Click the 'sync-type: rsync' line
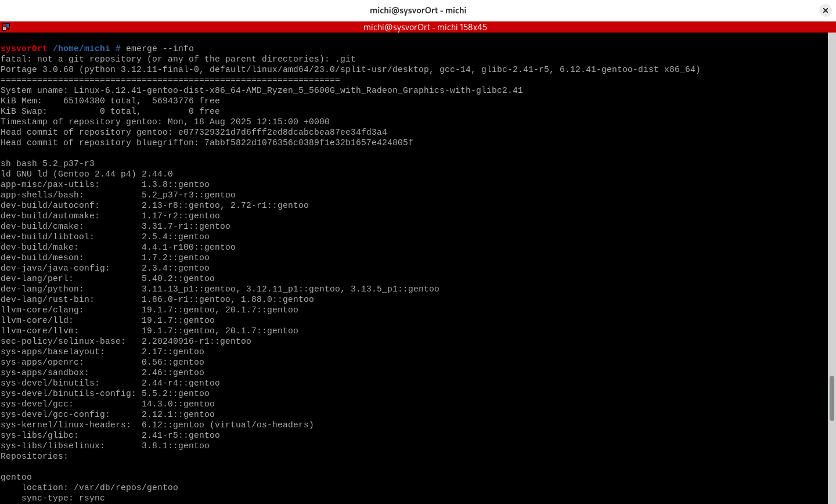The image size is (836, 504). click(63, 498)
